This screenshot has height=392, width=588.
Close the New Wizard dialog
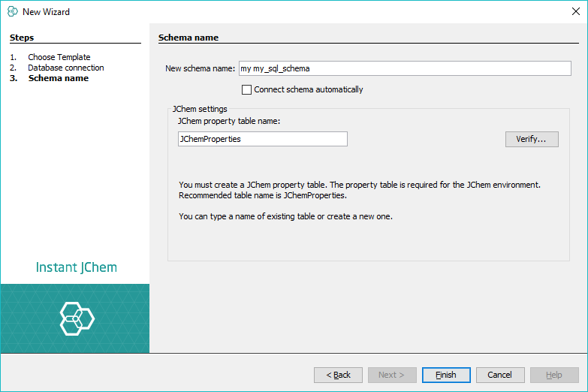tap(575, 11)
